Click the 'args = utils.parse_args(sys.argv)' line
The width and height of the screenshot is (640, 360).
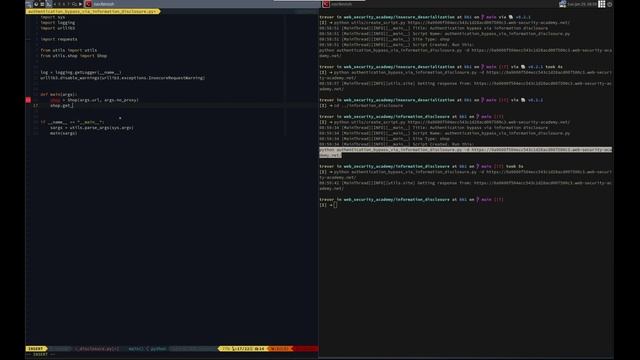[x=92, y=128]
